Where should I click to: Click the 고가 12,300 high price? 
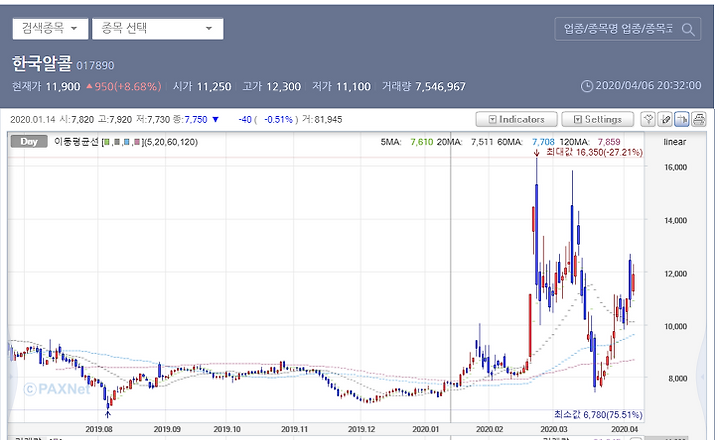272,86
